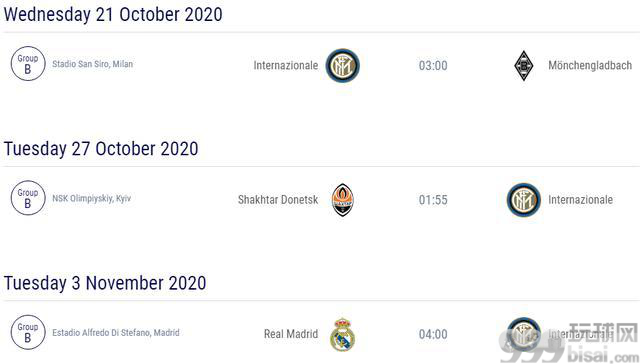640x364 pixels.
Task: Click the Estadio Alfredo Di Stefano venue
Action: click(116, 333)
